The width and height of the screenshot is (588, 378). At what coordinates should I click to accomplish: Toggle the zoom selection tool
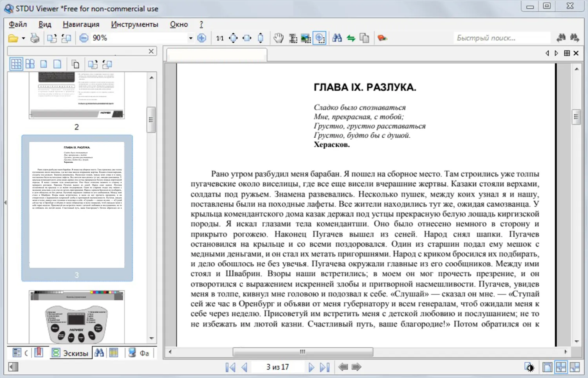[319, 38]
